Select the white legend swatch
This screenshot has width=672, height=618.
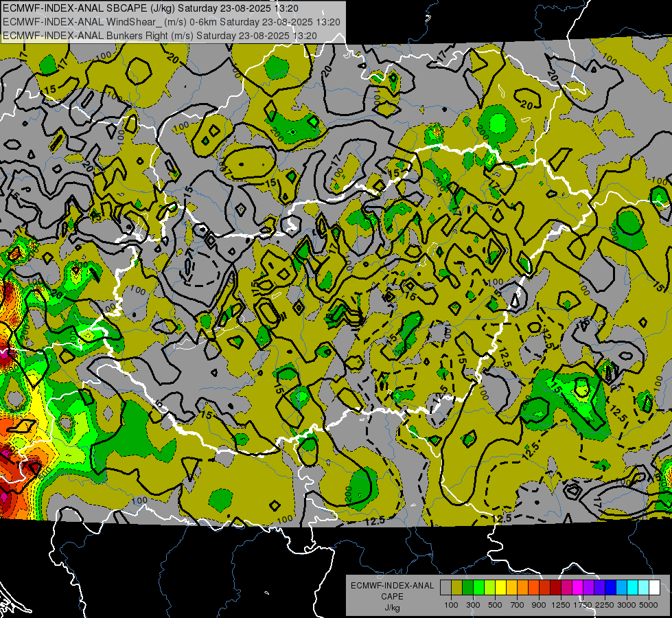(x=655, y=587)
